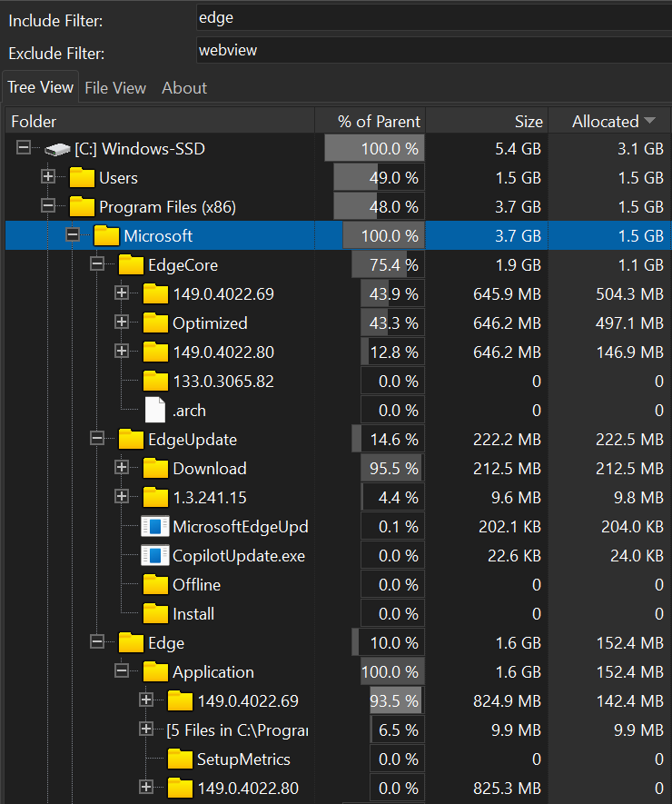Viewport: 672px width, 804px height.
Task: Sort by the Allocated column header
Action: coord(609,122)
